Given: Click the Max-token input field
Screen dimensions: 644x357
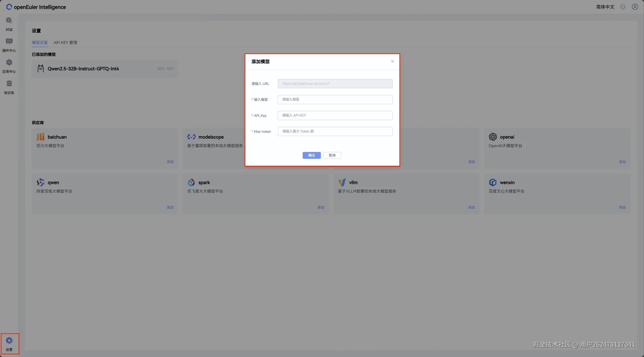Looking at the screenshot, I should point(335,131).
